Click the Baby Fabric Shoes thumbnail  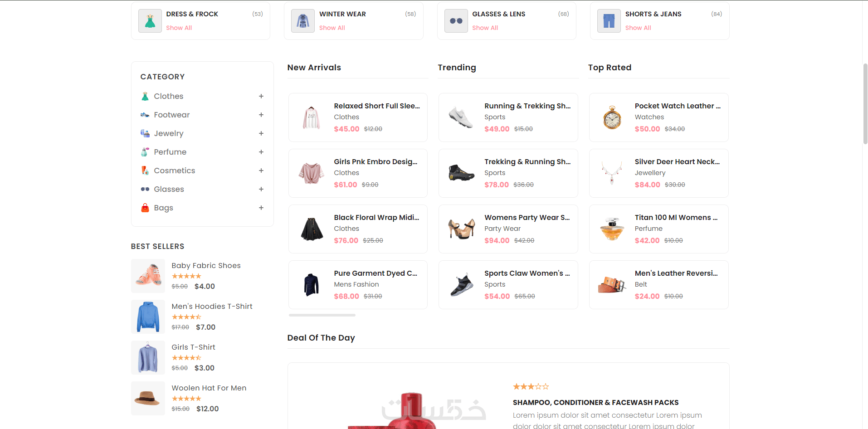148,276
